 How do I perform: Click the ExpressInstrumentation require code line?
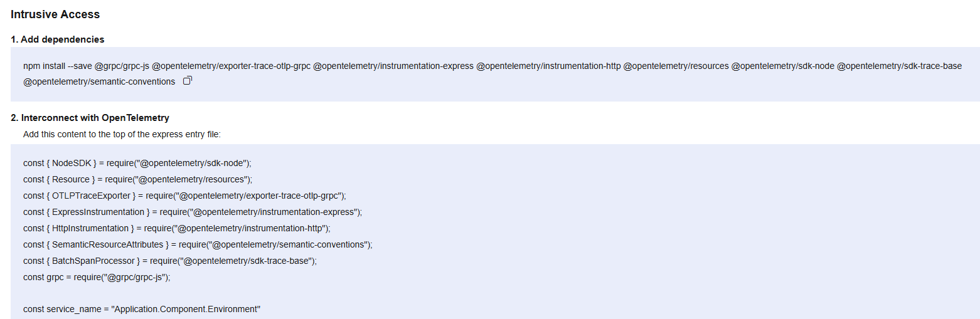click(193, 212)
